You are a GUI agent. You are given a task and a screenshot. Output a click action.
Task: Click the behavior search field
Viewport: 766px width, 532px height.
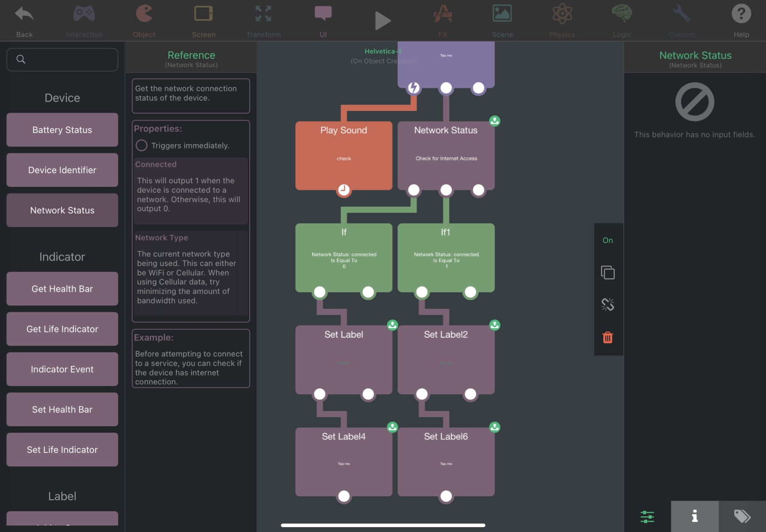click(62, 60)
